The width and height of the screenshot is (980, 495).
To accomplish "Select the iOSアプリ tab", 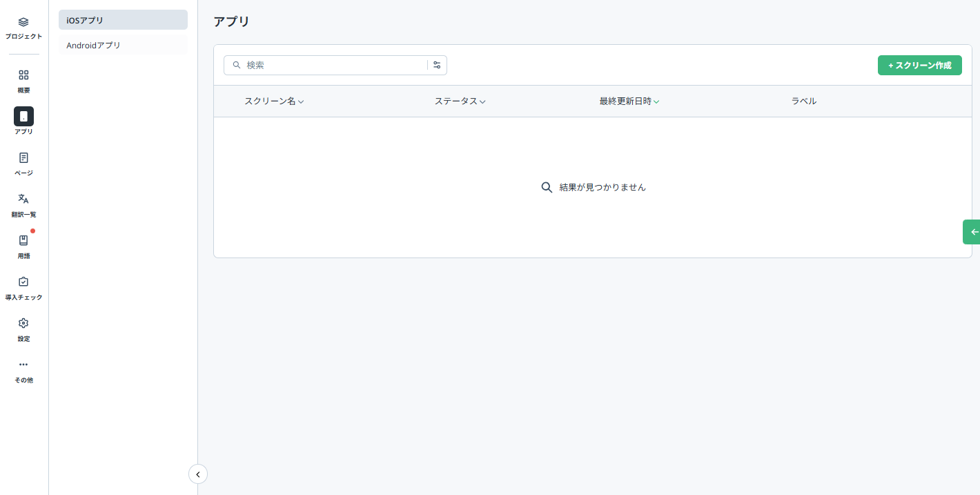I will pyautogui.click(x=123, y=19).
